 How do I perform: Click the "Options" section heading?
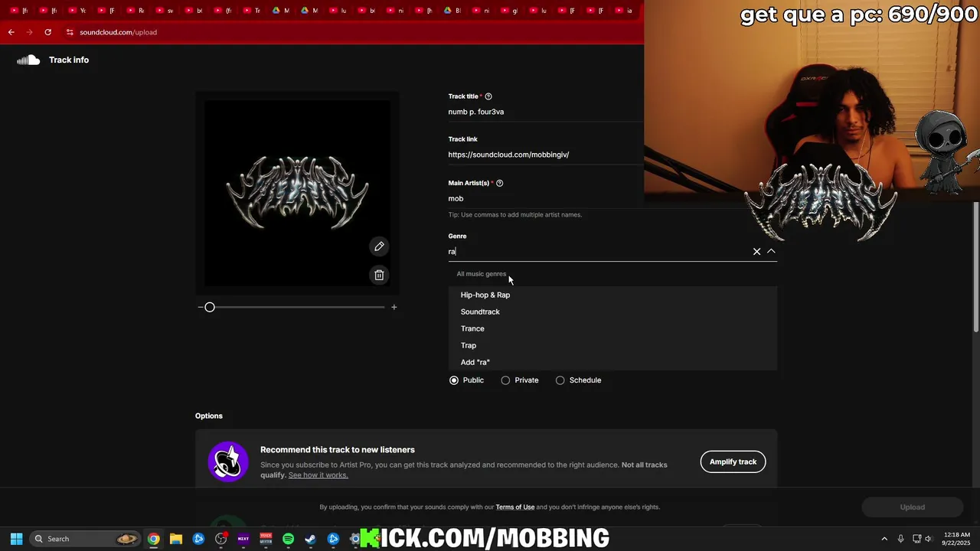point(209,416)
